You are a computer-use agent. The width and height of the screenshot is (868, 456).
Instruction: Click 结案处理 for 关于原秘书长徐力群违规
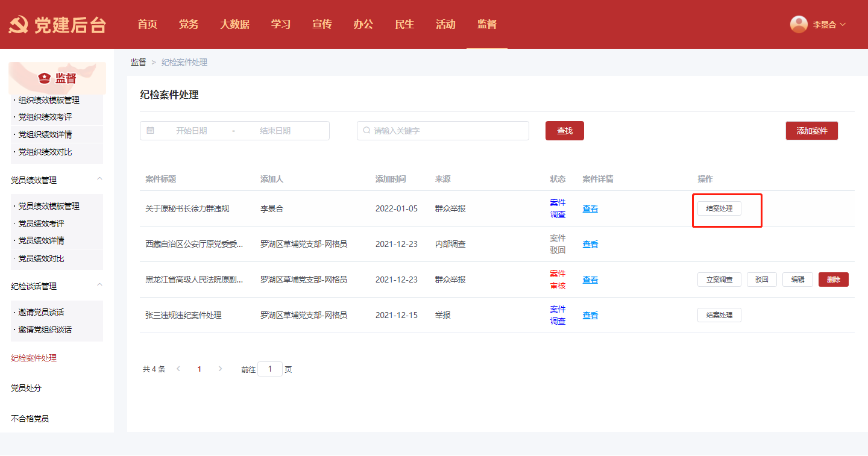tap(719, 208)
